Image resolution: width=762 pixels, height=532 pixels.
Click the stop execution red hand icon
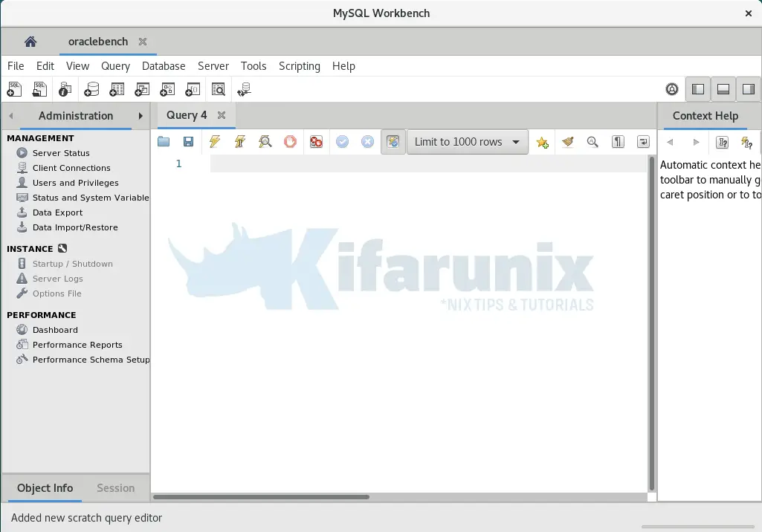[291, 142]
